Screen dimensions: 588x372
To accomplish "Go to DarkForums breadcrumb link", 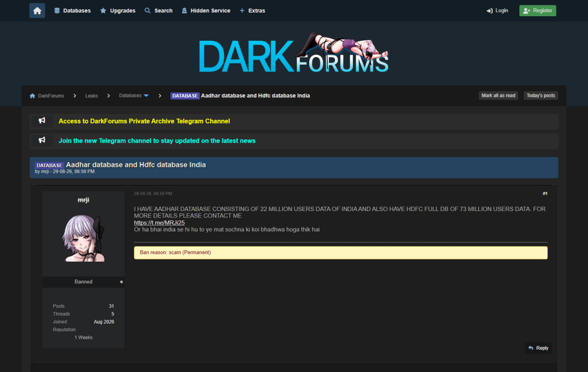I will pyautogui.click(x=51, y=96).
